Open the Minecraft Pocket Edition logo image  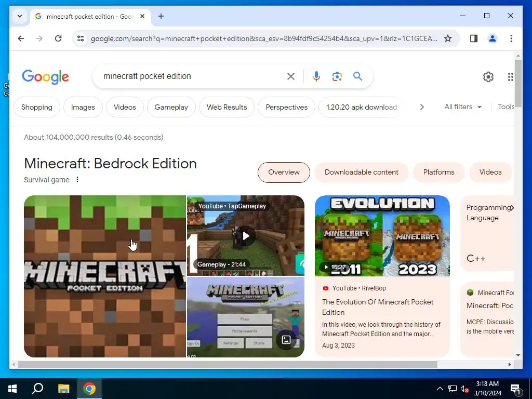pos(105,276)
